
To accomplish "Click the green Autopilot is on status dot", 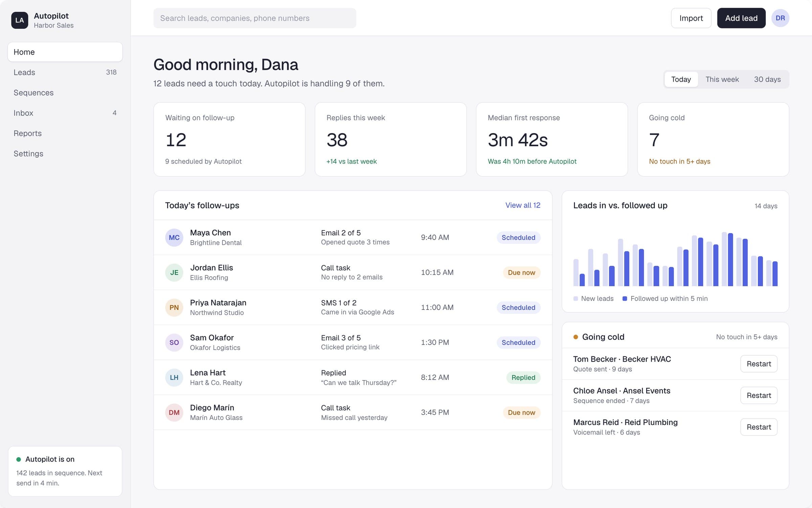I will tap(19, 459).
